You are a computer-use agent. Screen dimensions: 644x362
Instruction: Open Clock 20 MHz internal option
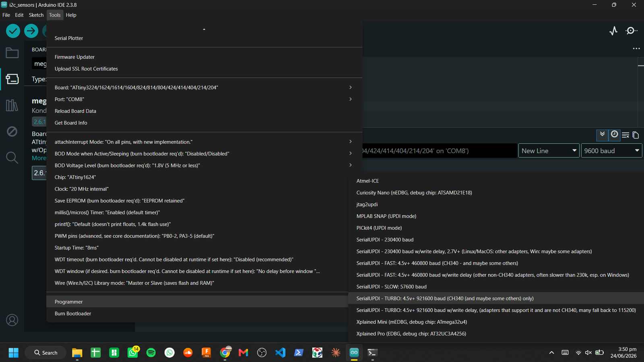click(x=197, y=189)
